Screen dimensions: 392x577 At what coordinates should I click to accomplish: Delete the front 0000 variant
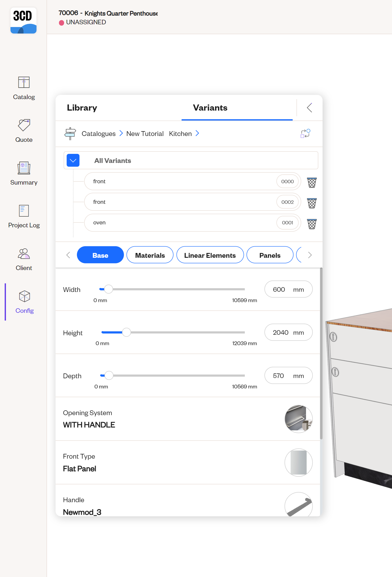click(x=312, y=182)
